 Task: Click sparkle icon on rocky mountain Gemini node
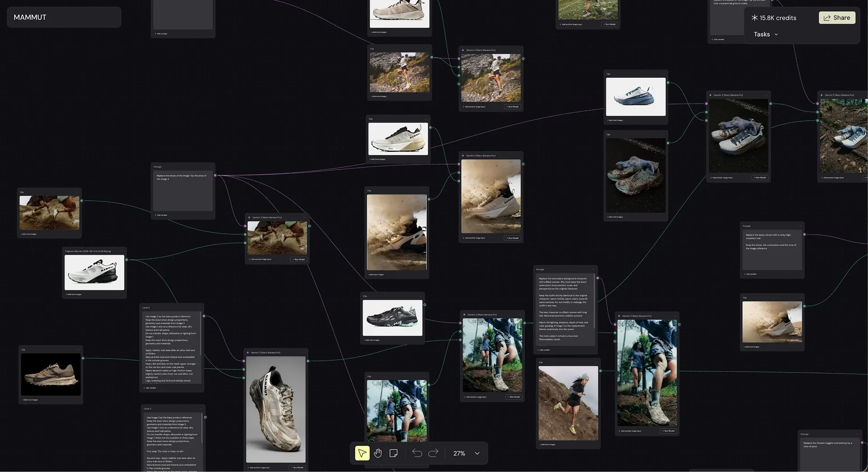(463, 50)
